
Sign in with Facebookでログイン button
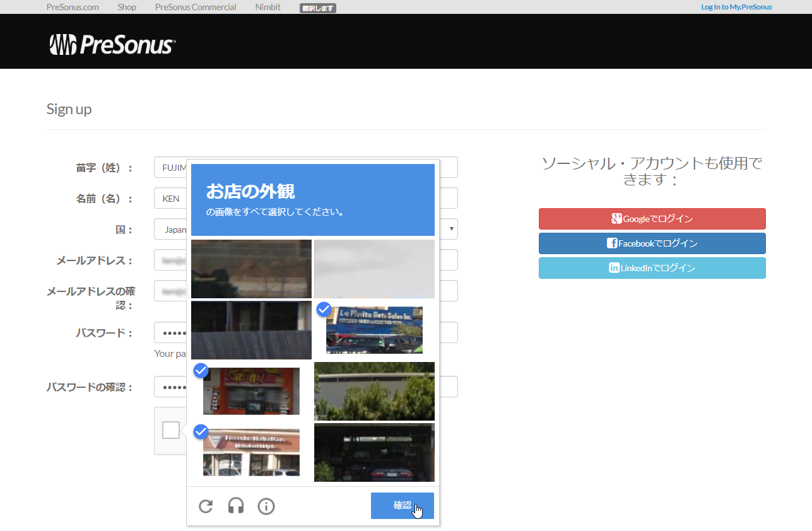(652, 243)
